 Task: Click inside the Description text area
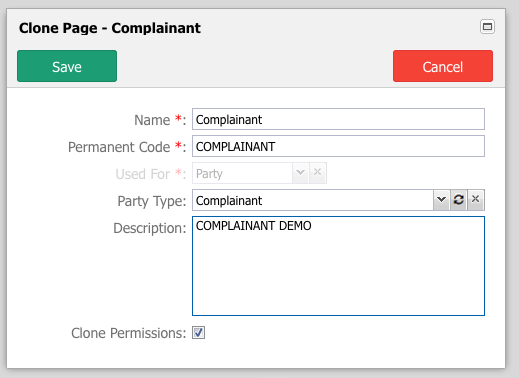[338, 266]
